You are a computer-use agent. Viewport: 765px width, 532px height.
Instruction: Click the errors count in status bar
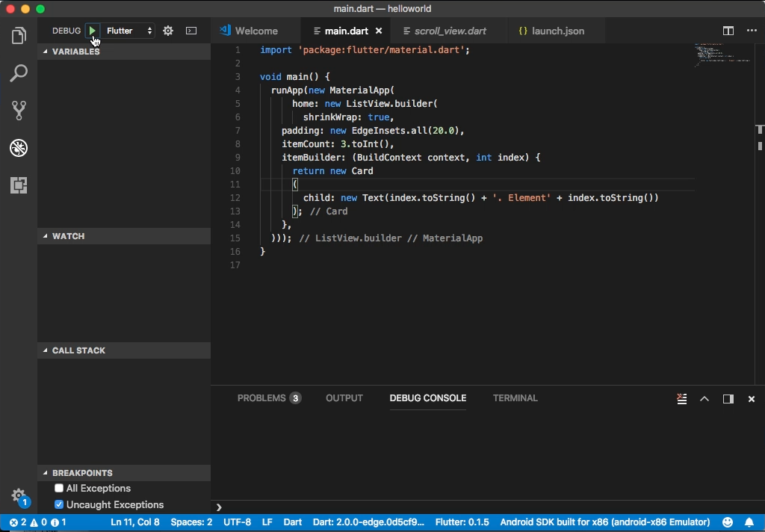pyautogui.click(x=18, y=522)
